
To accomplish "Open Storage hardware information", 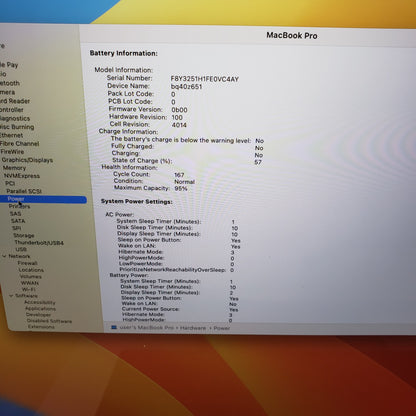I will tap(24, 235).
